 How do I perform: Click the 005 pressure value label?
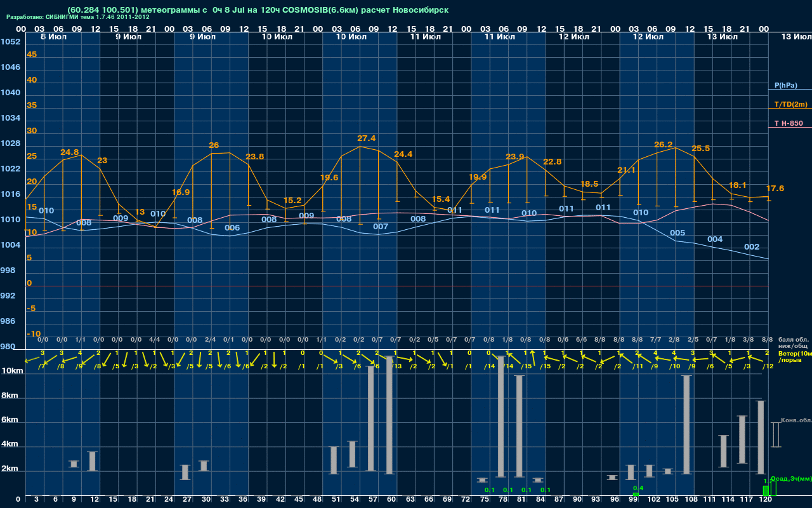[x=678, y=233]
